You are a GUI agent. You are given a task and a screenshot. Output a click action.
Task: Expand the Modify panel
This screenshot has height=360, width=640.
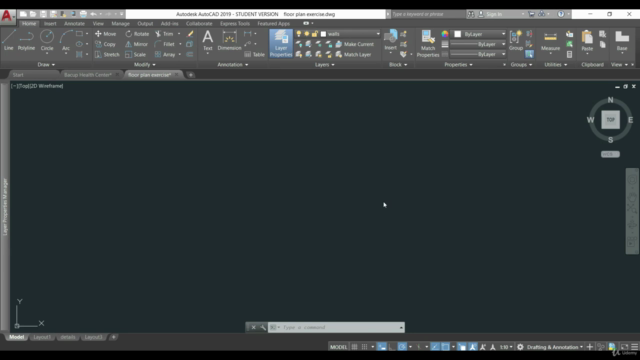[x=144, y=64]
